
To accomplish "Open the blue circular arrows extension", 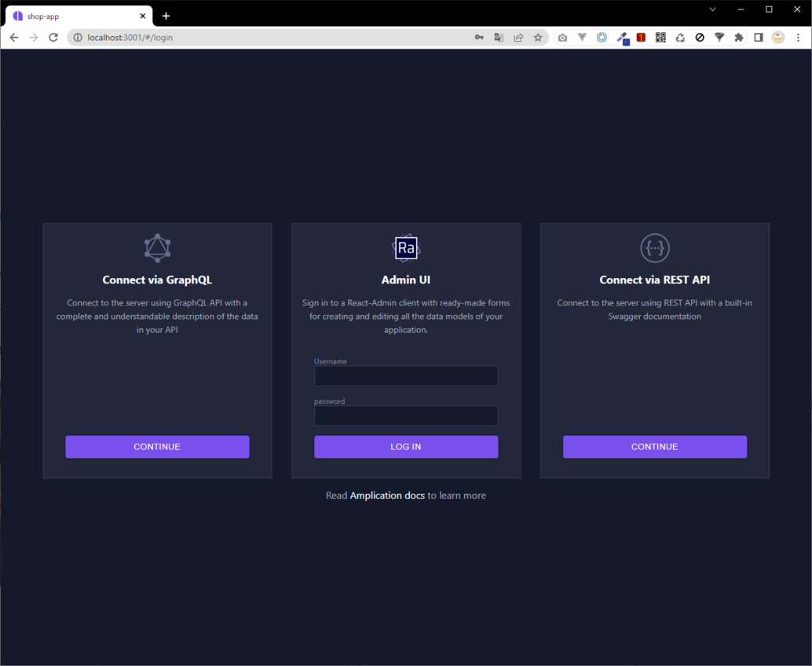I will tap(602, 37).
